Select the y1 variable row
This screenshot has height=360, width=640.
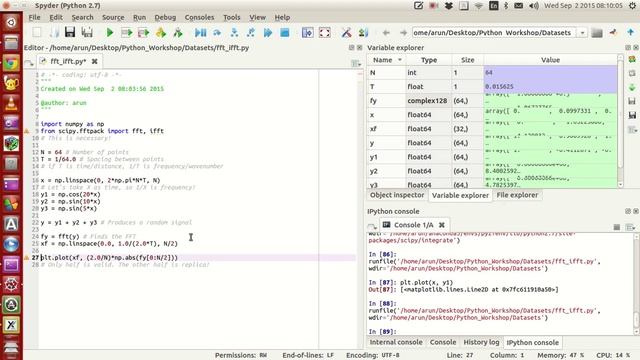point(492,157)
